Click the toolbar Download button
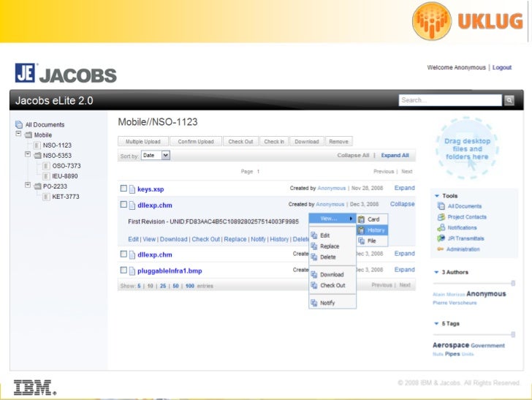 click(x=307, y=141)
